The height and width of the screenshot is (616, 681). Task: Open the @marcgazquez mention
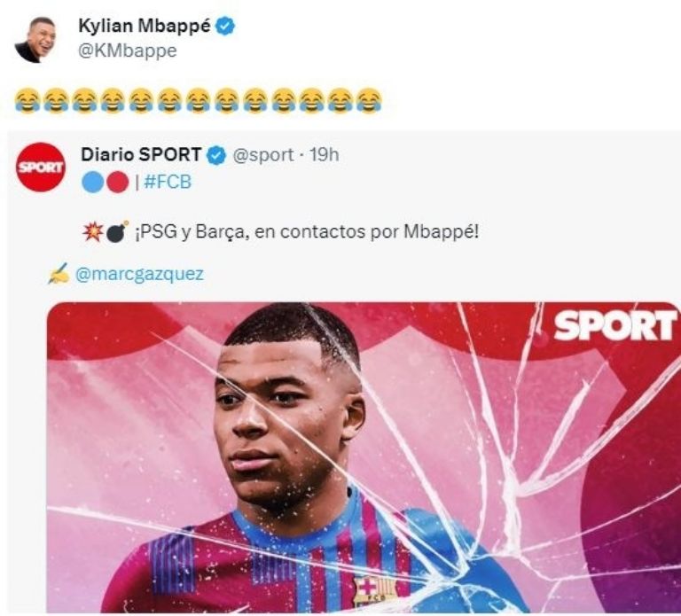tap(139, 274)
